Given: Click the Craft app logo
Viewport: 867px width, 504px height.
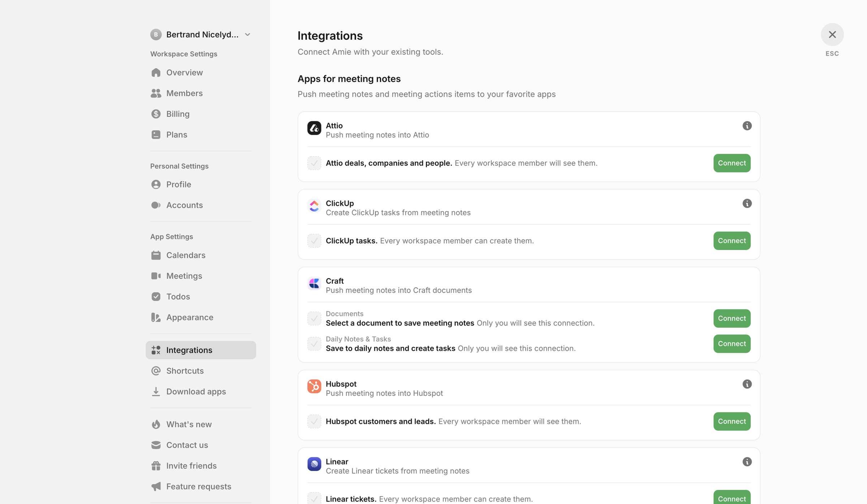Looking at the screenshot, I should 314,283.
